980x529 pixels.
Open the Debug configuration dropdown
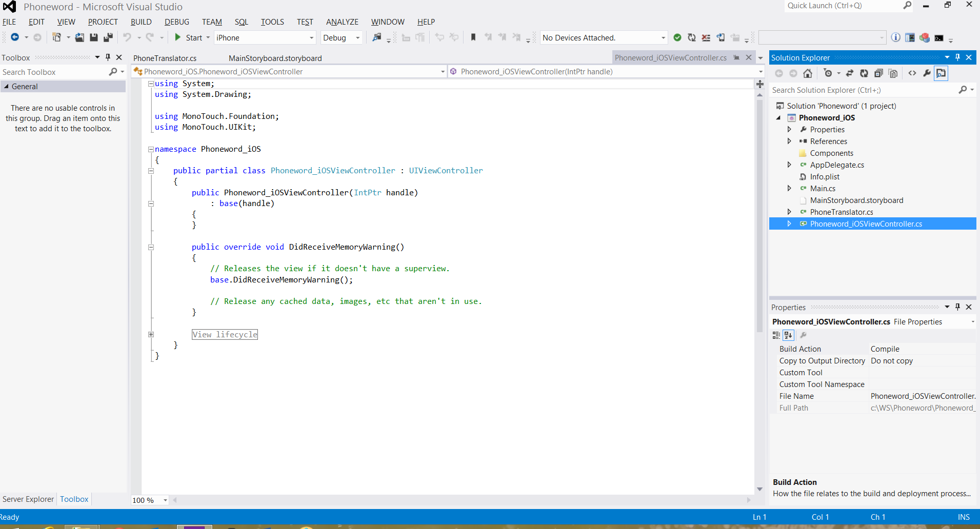[x=357, y=38]
